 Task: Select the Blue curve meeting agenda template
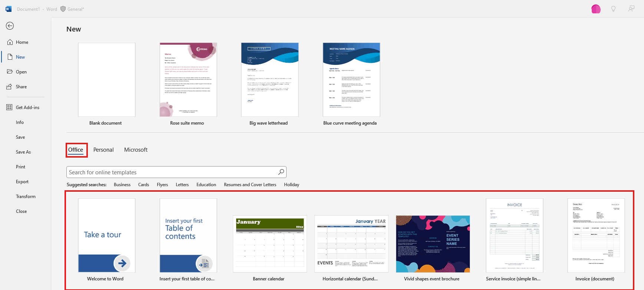(x=351, y=80)
